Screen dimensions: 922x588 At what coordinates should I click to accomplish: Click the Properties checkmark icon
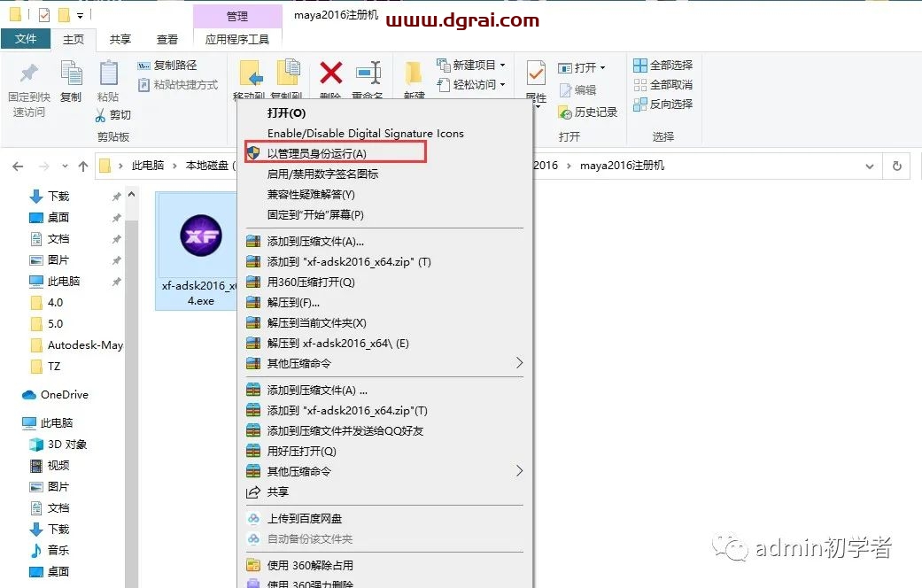tap(536, 73)
